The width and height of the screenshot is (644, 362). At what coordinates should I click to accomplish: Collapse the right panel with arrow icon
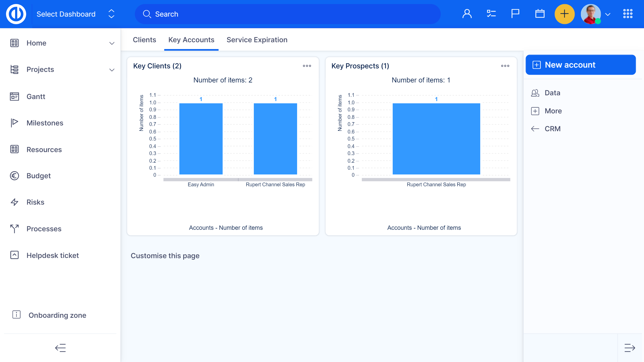(630, 348)
